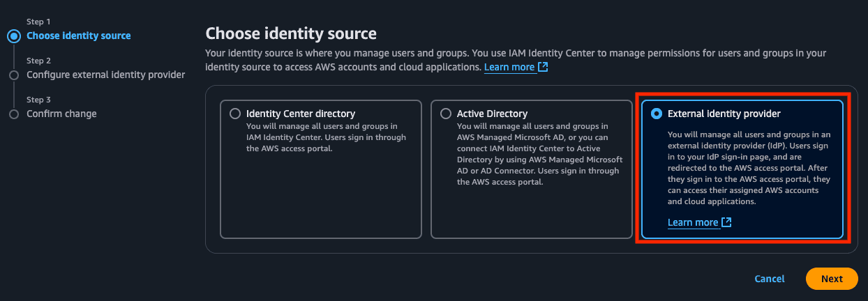Click the Step 2 step indicator circle

coord(14,75)
